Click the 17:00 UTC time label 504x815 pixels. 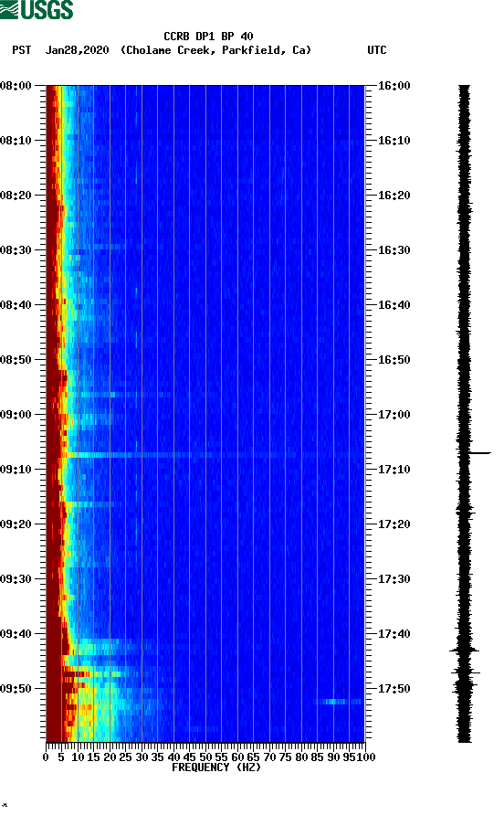(x=394, y=415)
